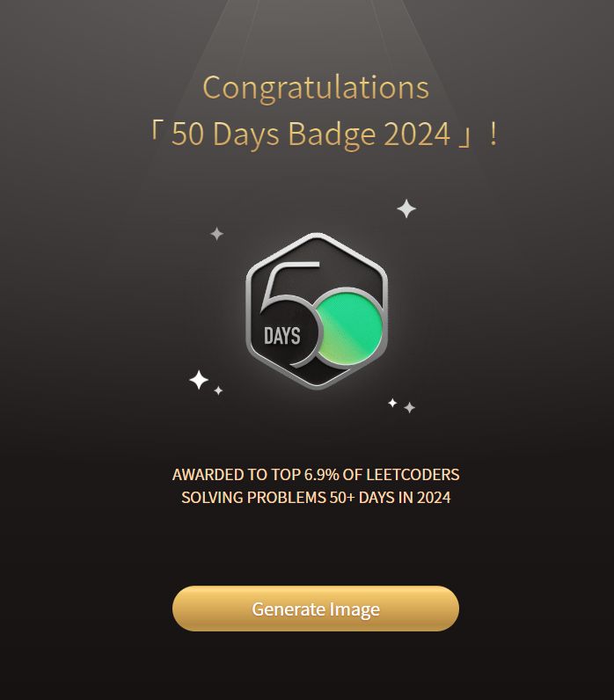Click the large sparkle above badge's right
Screen dimensions: 614x700
(x=406, y=208)
